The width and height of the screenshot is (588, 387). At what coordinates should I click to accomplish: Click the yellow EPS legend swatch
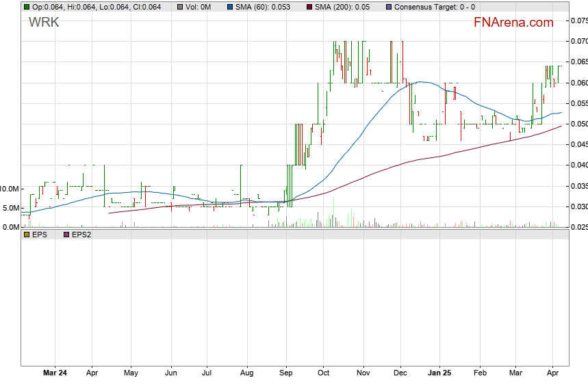click(26, 235)
